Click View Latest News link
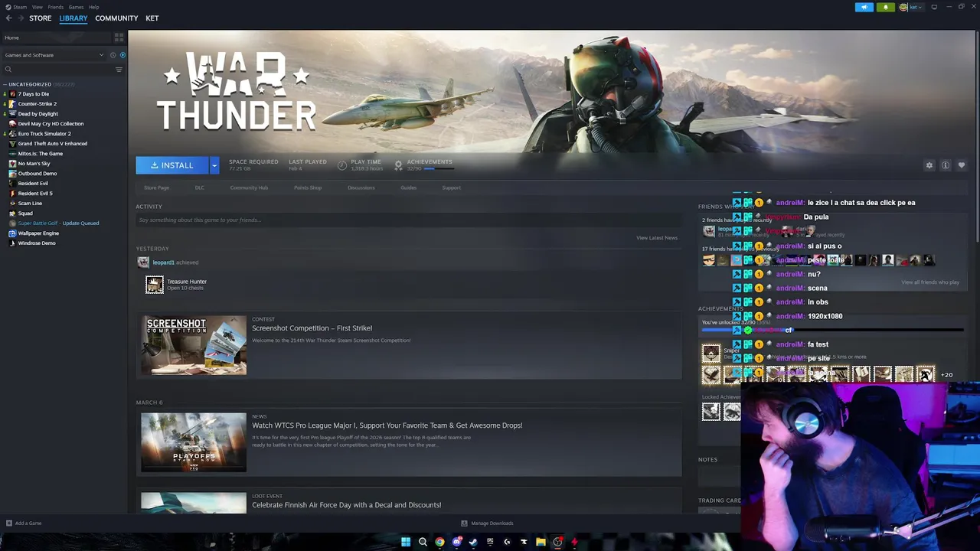The width and height of the screenshot is (980, 551). coord(657,238)
